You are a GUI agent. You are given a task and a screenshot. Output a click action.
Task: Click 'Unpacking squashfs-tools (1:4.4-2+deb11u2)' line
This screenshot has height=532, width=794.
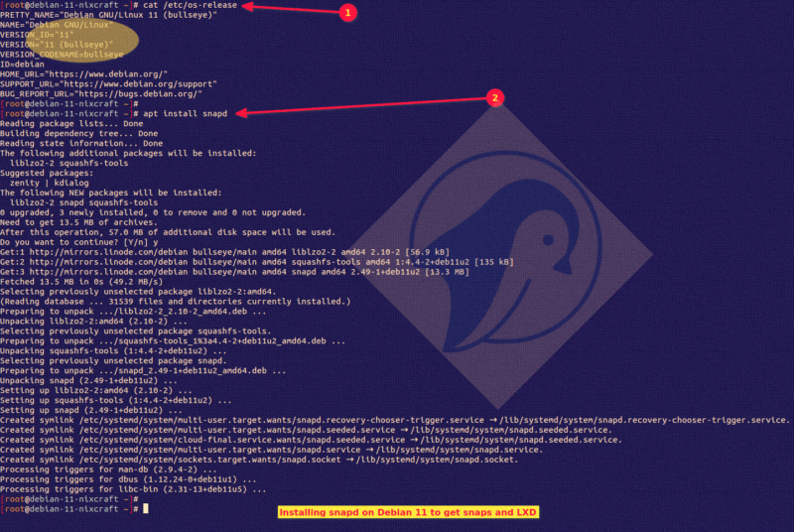click(x=114, y=350)
